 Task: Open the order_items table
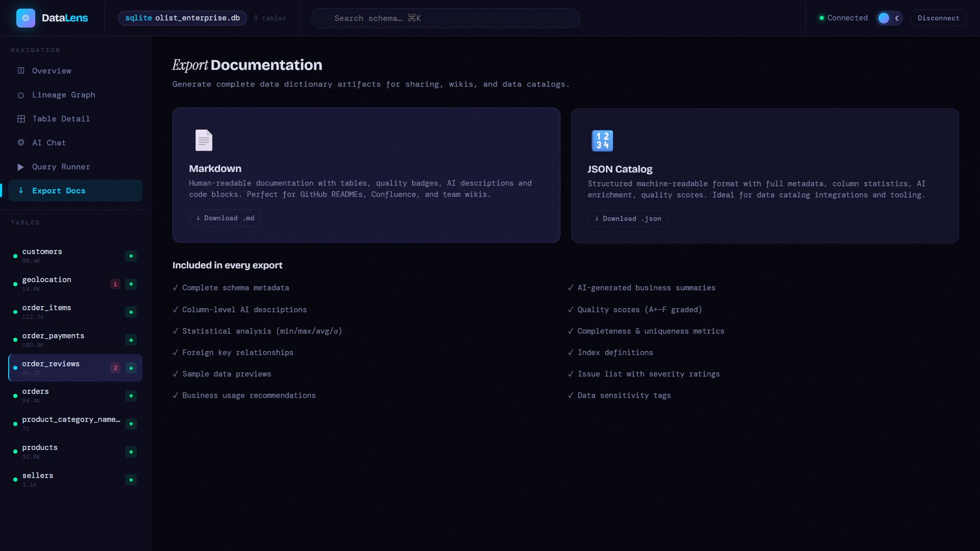[75, 312]
